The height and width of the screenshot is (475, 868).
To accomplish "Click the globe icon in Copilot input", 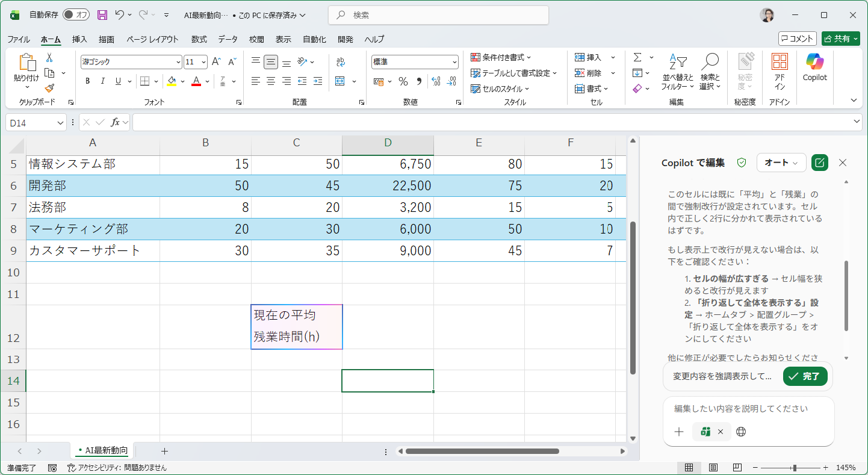I will click(741, 432).
